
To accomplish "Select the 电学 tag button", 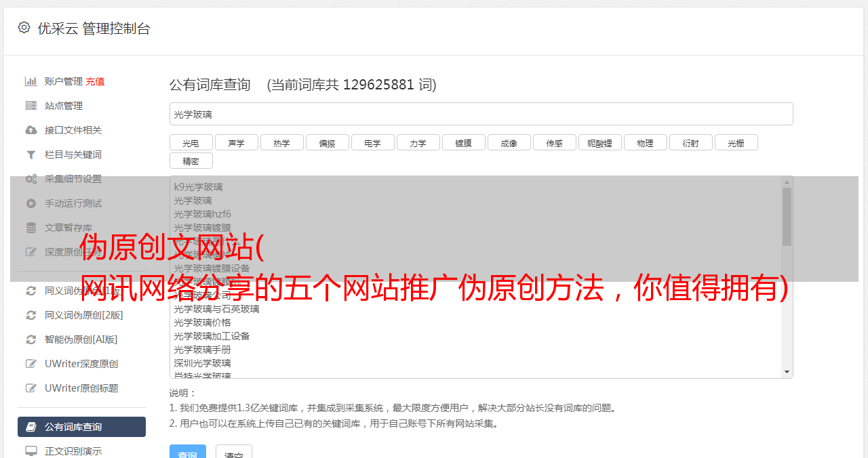I will pyautogui.click(x=372, y=142).
